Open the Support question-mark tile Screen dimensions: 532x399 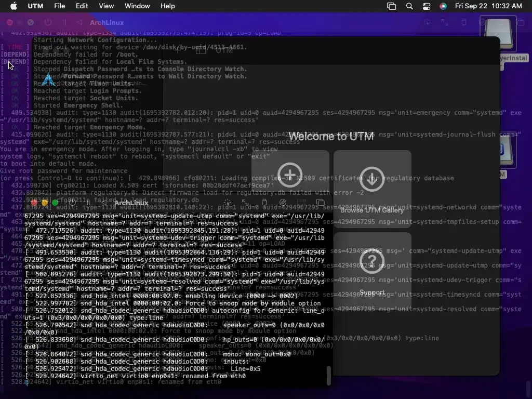tap(372, 271)
